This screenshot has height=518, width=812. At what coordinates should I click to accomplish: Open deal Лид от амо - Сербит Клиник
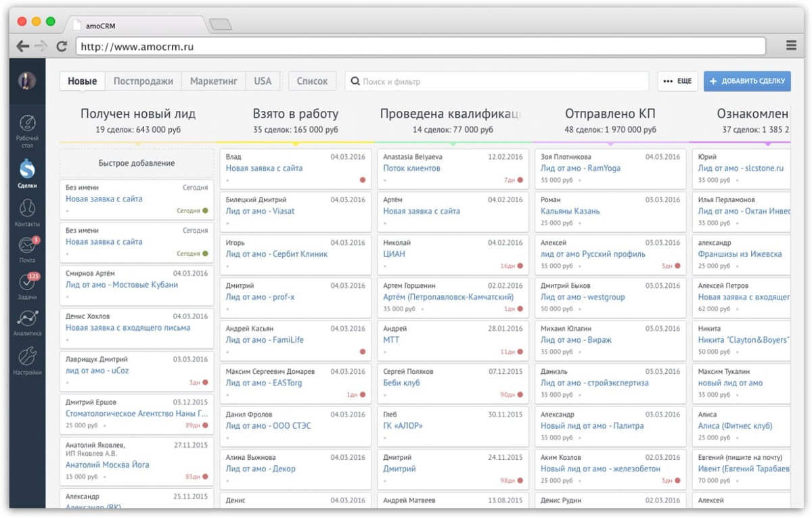click(277, 254)
